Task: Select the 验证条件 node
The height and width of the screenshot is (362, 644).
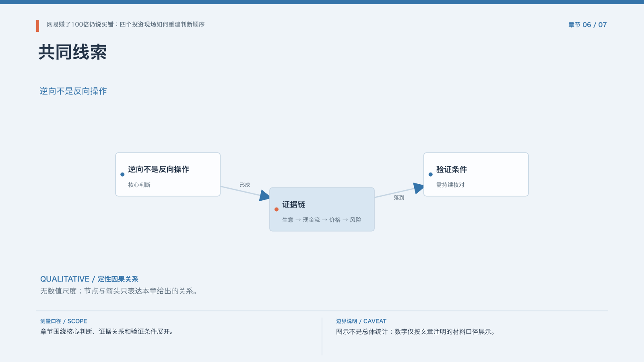Action: click(x=476, y=175)
